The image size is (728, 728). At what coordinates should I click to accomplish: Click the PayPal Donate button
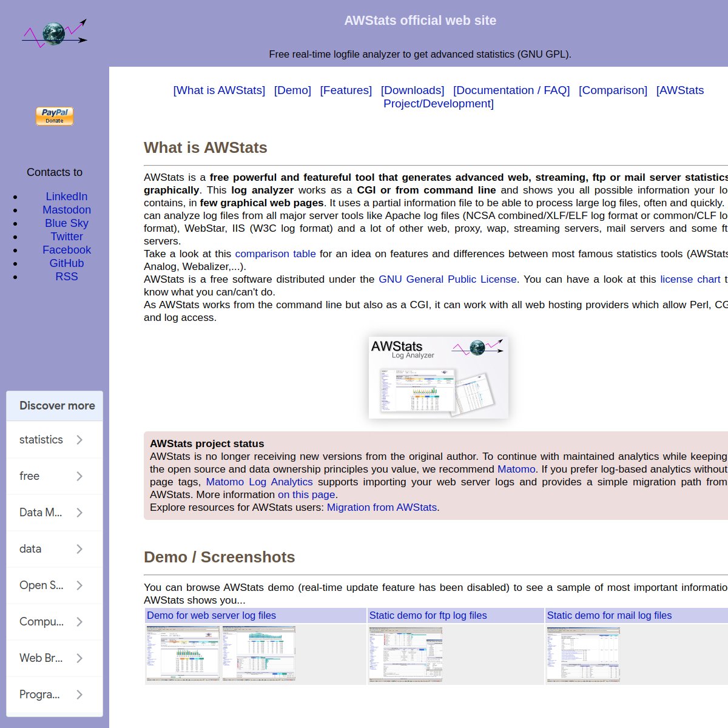(55, 116)
